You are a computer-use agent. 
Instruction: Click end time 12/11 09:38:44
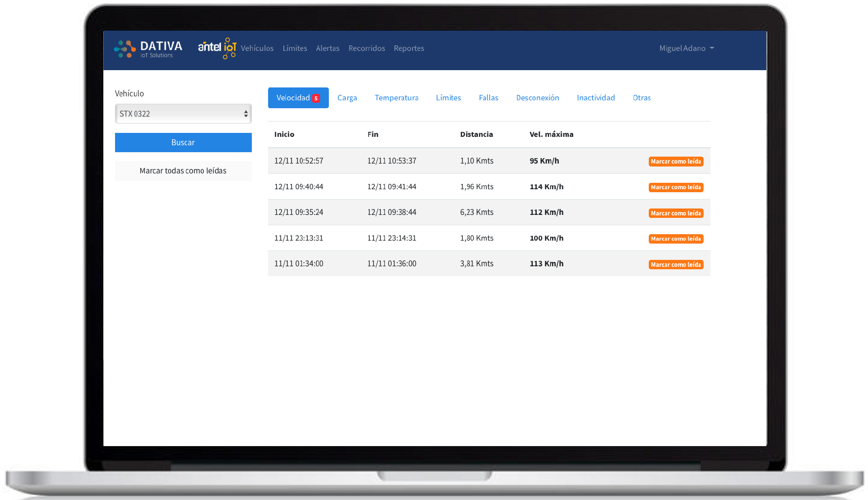(392, 212)
